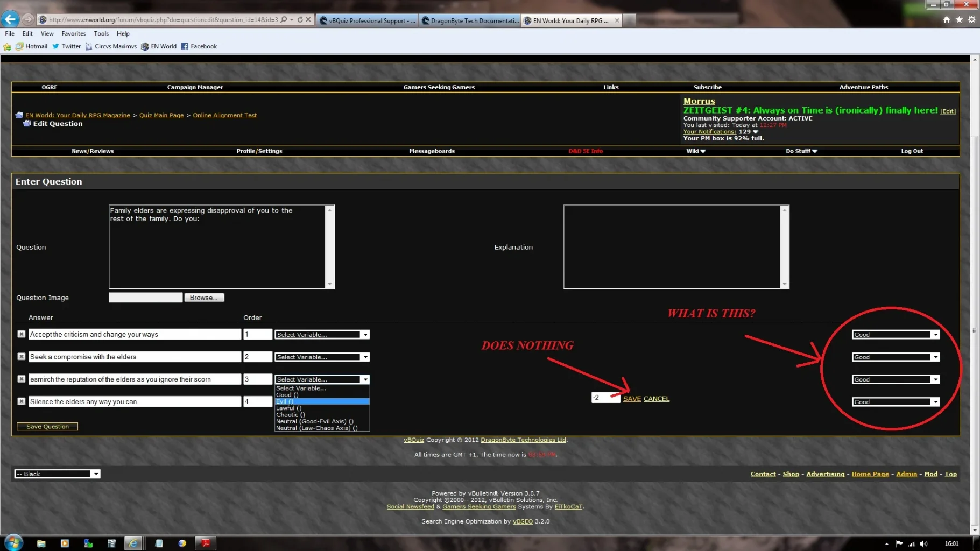Open Windows Media Player from the taskbar
980x551 pixels.
click(x=65, y=543)
